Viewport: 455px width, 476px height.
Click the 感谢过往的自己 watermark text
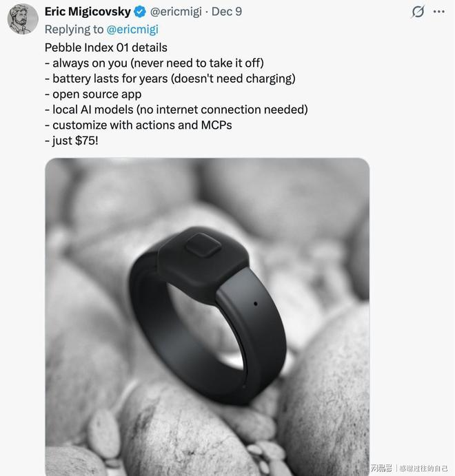coord(423,468)
